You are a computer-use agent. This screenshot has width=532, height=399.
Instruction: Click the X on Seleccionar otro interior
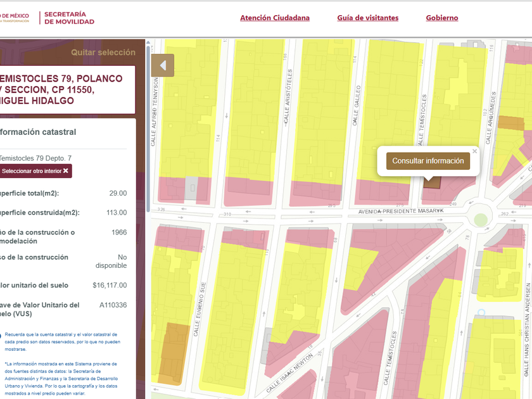[x=66, y=171]
